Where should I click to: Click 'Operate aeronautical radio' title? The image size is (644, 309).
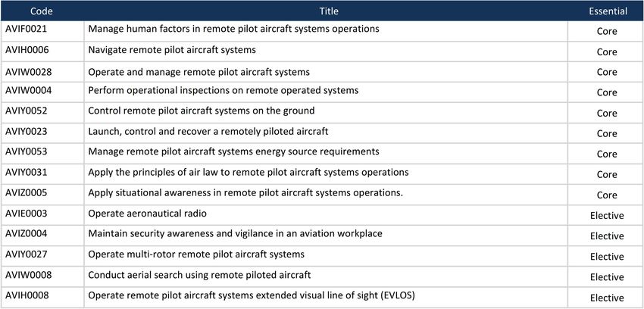pos(147,214)
